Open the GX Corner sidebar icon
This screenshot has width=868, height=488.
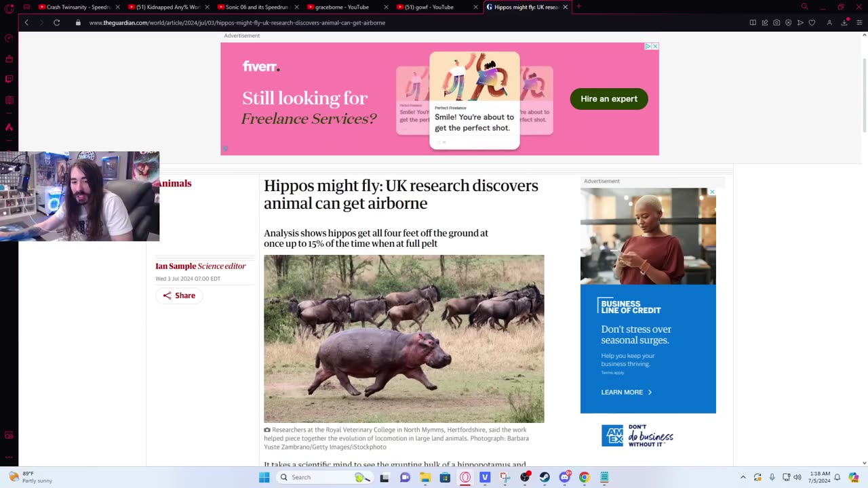[9, 59]
